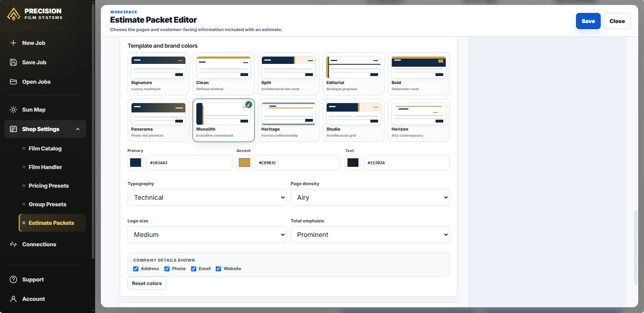Screen dimensions: 644x313
Task: Click the Text hex input #15202A
Action: pyautogui.click(x=406, y=163)
